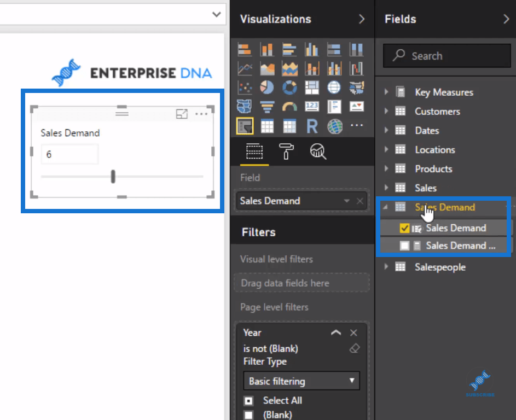Pick the line and stacked column chart
This screenshot has height=420, width=516.
tap(312, 69)
